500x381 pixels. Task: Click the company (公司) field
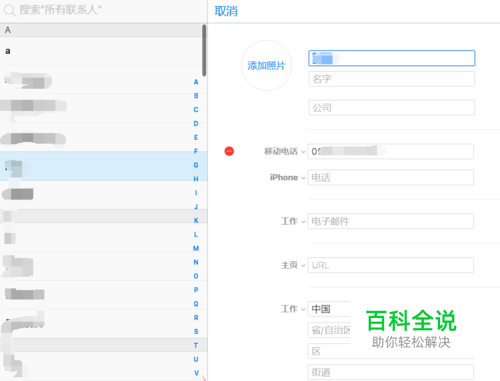coord(392,108)
